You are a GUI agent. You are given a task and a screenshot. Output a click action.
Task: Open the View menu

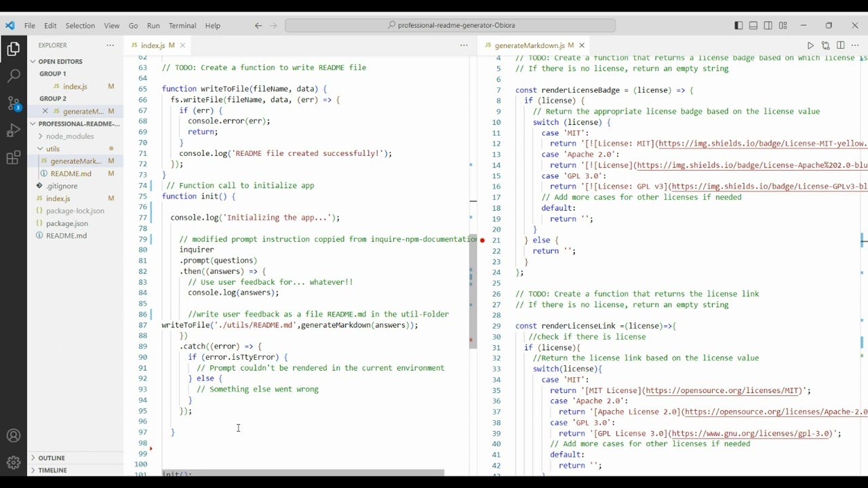[112, 26]
